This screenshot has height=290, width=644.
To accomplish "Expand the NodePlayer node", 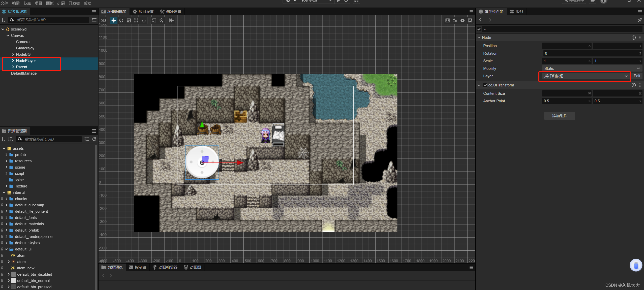I will 13,61.
